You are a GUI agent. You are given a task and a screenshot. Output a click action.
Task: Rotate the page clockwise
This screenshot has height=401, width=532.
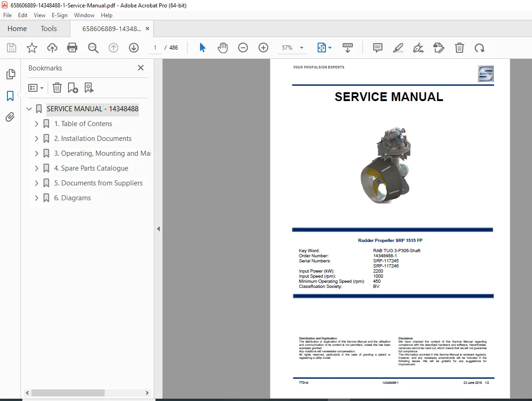click(479, 48)
